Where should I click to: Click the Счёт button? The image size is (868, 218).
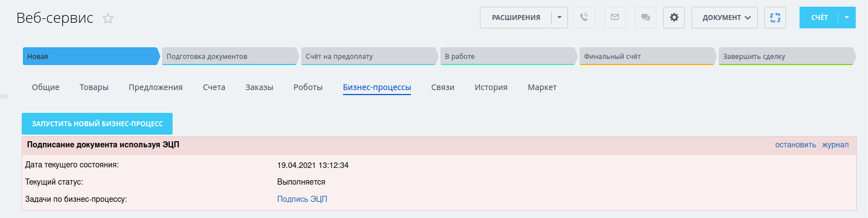pos(819,17)
